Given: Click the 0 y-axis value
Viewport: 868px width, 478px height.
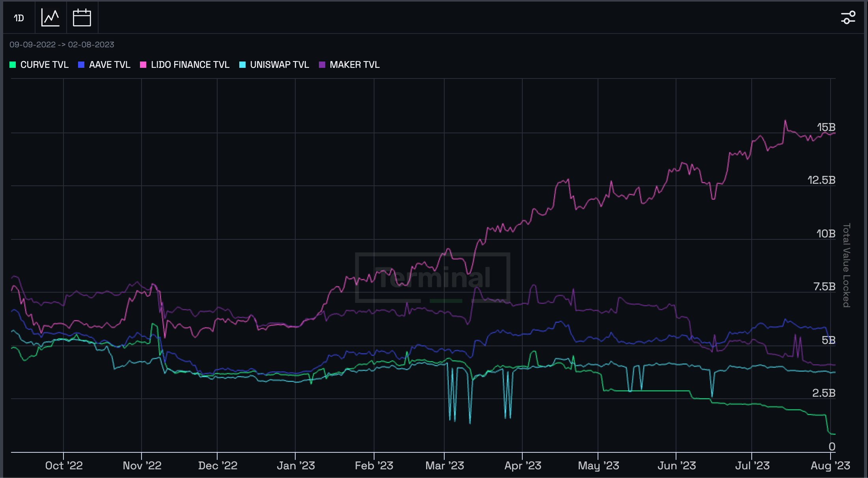Looking at the screenshot, I should 832,447.
